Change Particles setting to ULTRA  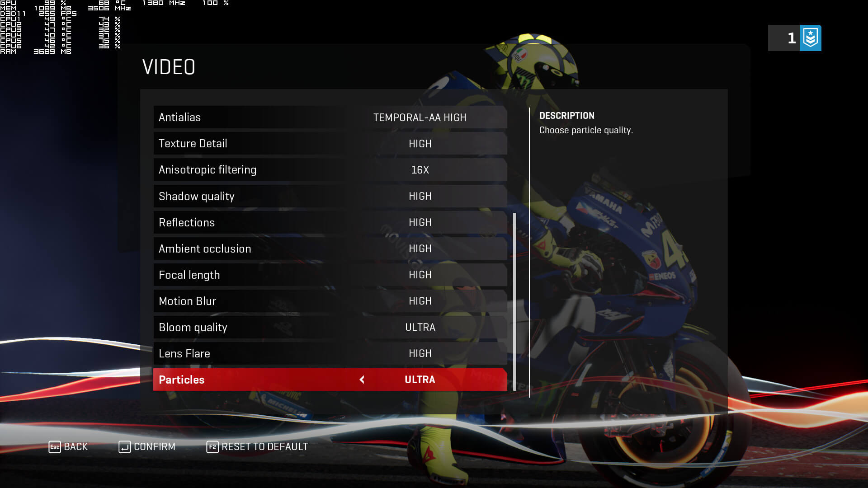tap(420, 379)
